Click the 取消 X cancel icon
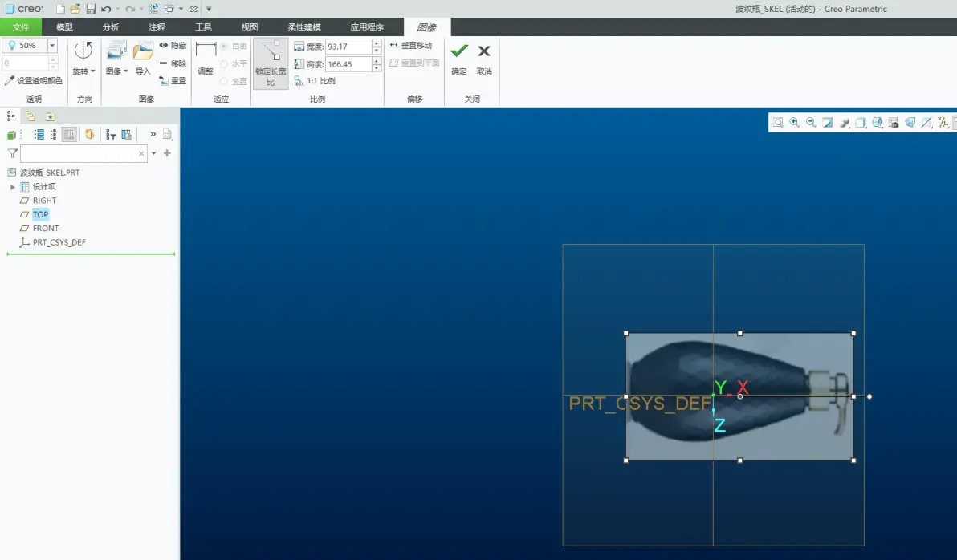The image size is (957, 560). (x=484, y=51)
